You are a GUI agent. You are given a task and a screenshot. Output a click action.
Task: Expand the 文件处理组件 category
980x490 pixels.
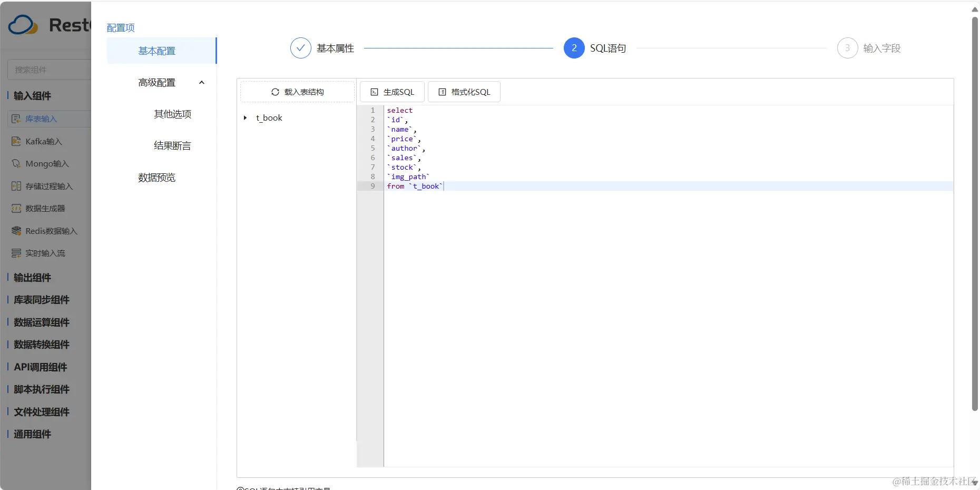(41, 411)
